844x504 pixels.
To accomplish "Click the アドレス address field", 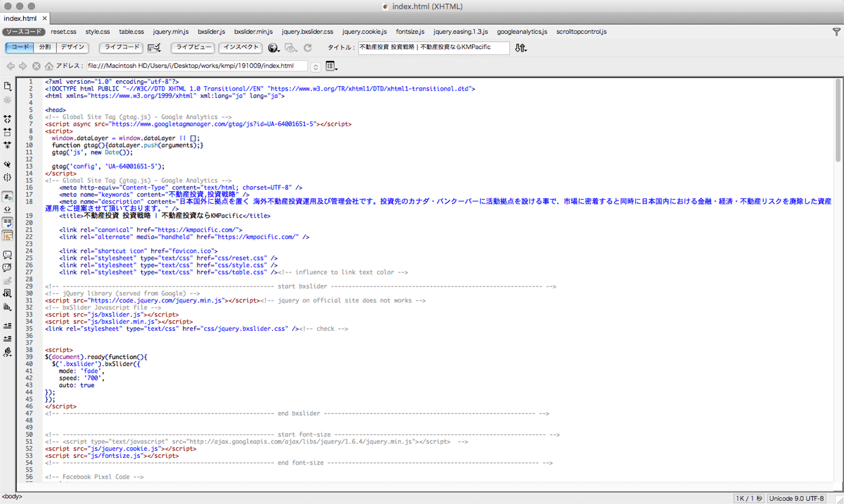I will click(197, 66).
